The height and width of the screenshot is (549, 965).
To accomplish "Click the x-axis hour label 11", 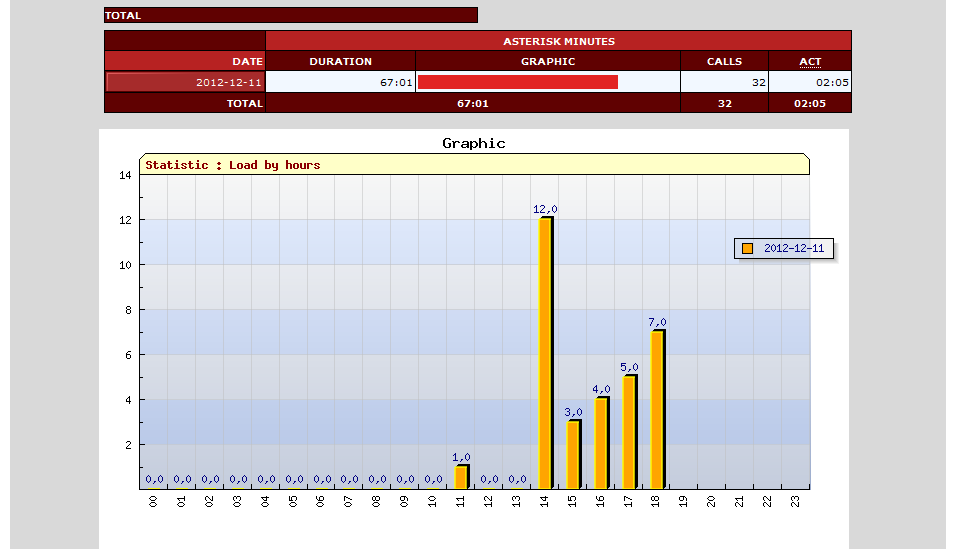I will tap(460, 502).
